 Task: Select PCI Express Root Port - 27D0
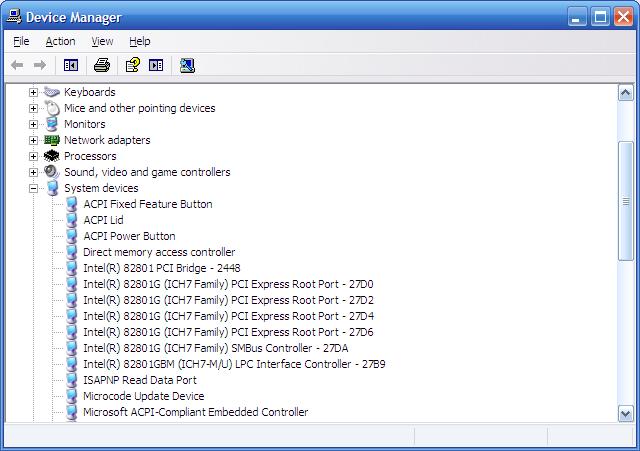[228, 284]
